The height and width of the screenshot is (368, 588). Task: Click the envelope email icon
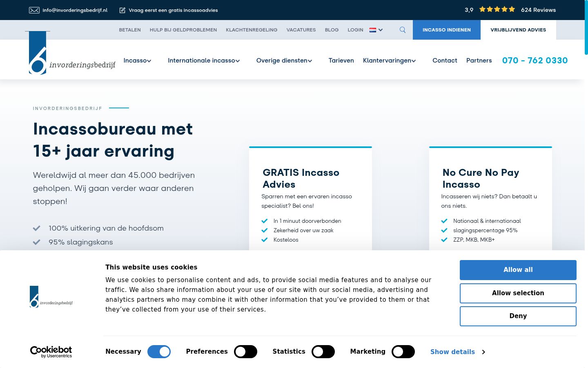point(34,10)
